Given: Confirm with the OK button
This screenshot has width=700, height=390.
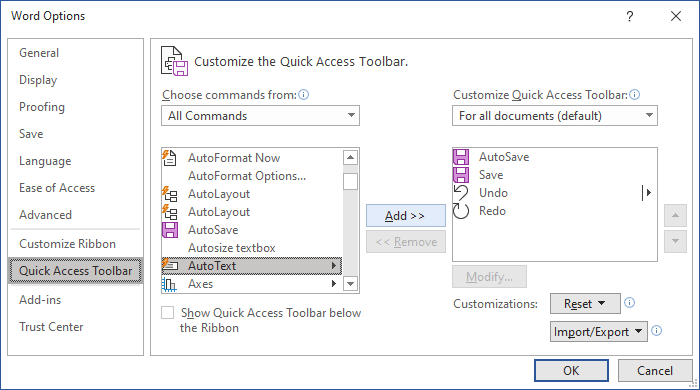Looking at the screenshot, I should click(x=571, y=370).
